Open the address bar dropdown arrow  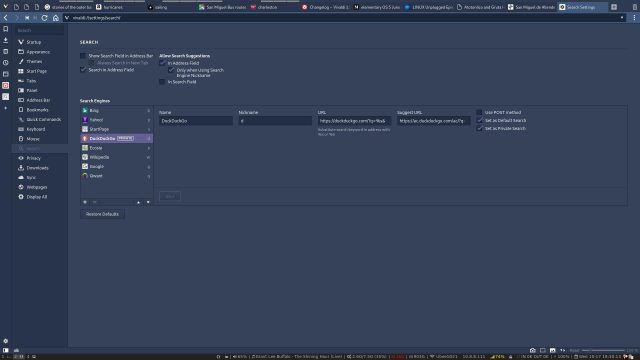(622, 18)
